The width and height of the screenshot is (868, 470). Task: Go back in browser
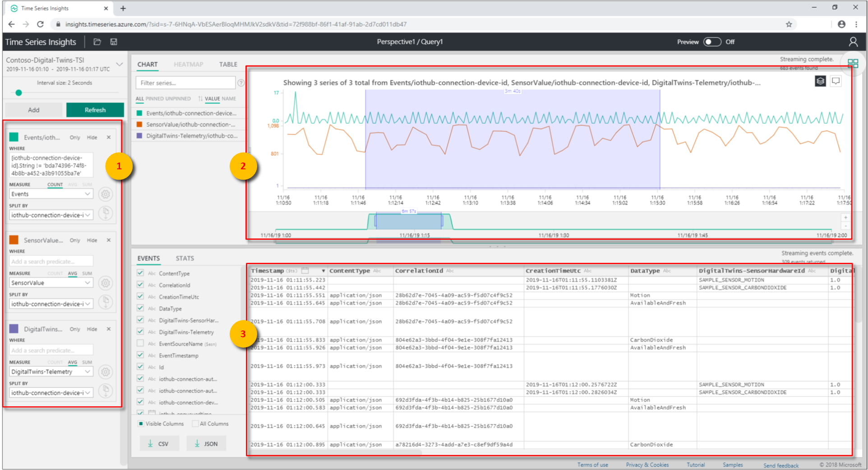12,24
